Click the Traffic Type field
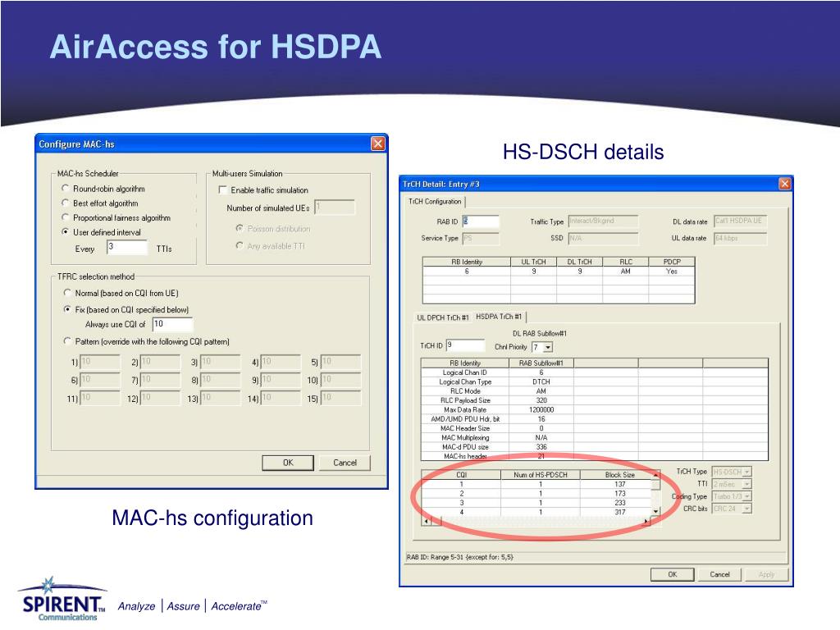840x630 pixels. tap(603, 221)
